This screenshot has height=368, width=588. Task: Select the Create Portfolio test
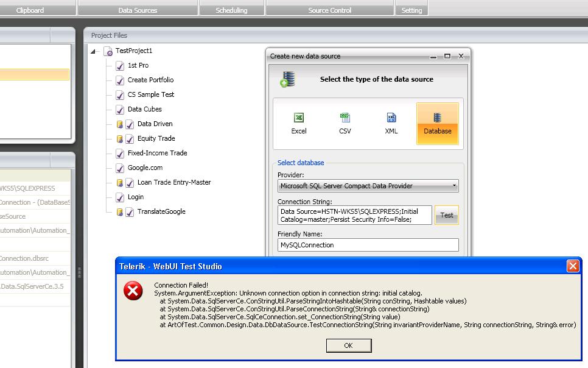[150, 80]
